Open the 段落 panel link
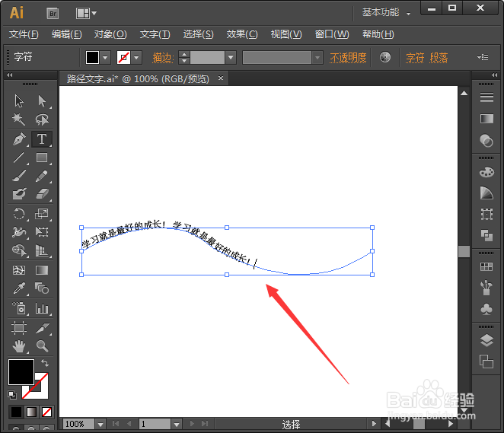Screen dimensions: 504x433 (439, 58)
